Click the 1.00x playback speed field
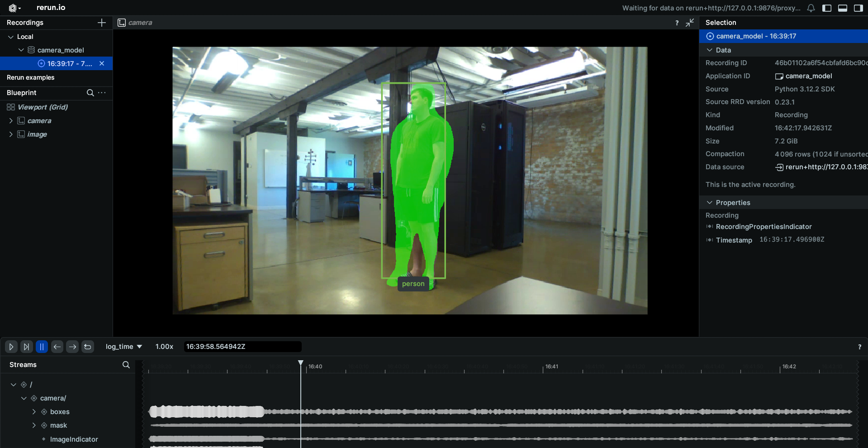The height and width of the screenshot is (448, 868). 164,347
